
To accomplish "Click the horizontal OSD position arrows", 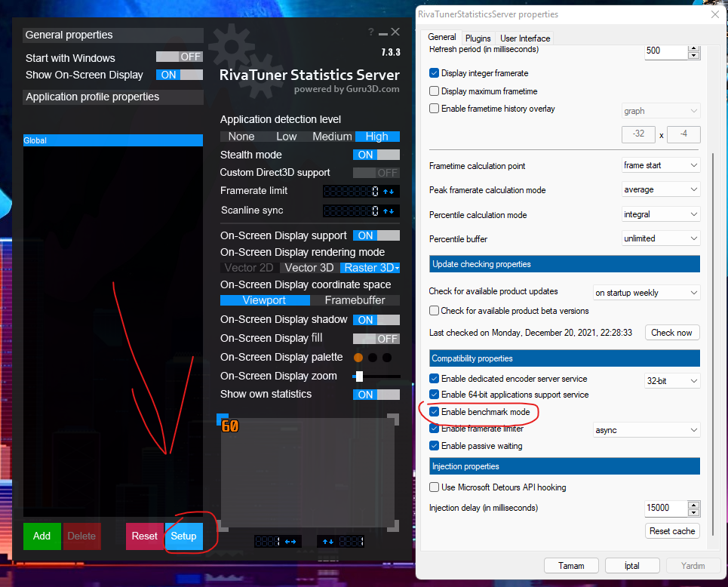I will [290, 542].
